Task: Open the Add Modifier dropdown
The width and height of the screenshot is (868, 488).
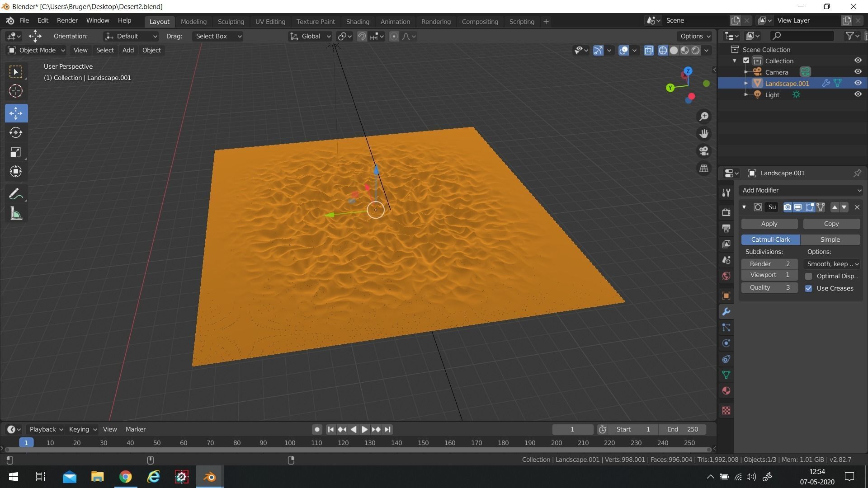Action: point(801,190)
